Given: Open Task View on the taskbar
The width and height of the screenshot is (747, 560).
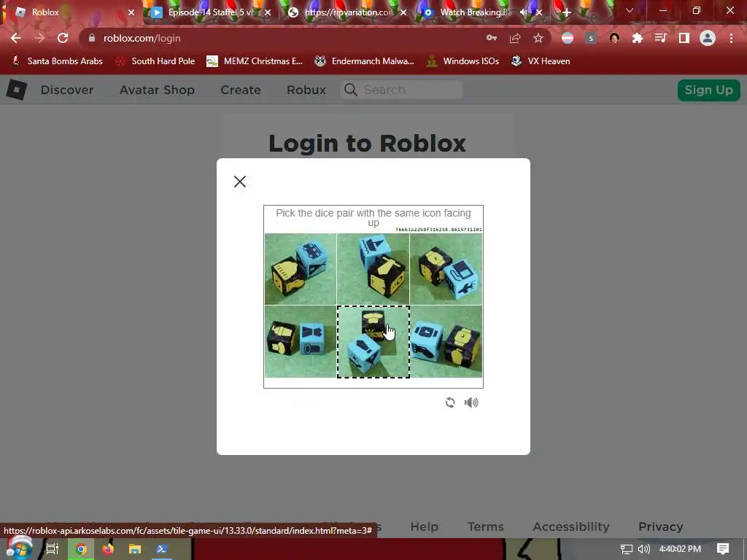Looking at the screenshot, I should click(x=53, y=549).
